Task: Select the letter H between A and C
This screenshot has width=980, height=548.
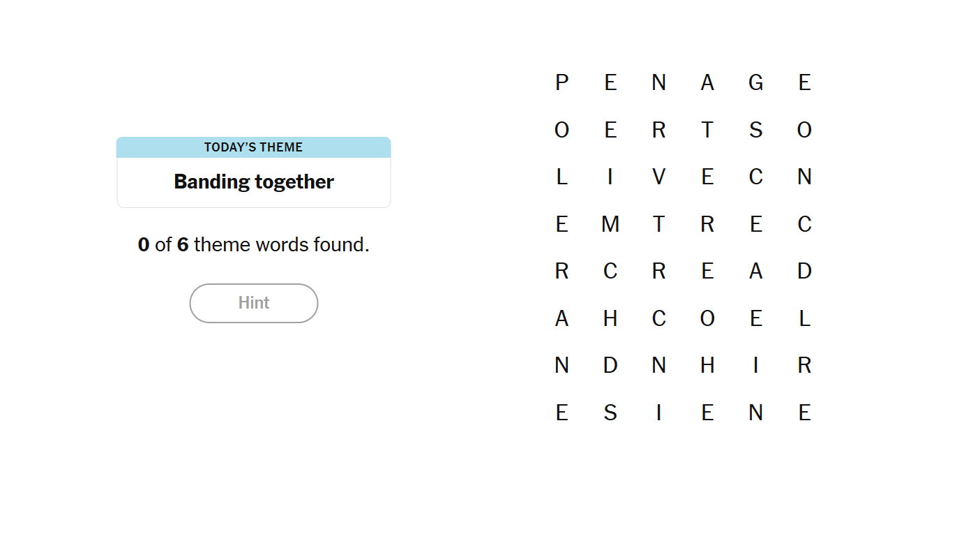Action: [x=610, y=318]
